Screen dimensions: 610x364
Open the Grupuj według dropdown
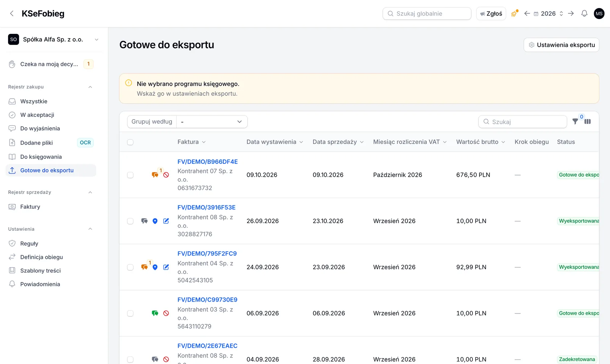click(212, 121)
